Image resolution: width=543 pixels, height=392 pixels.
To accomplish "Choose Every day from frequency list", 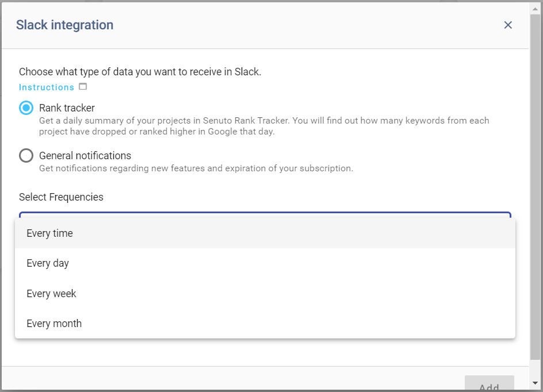I will pyautogui.click(x=265, y=263).
